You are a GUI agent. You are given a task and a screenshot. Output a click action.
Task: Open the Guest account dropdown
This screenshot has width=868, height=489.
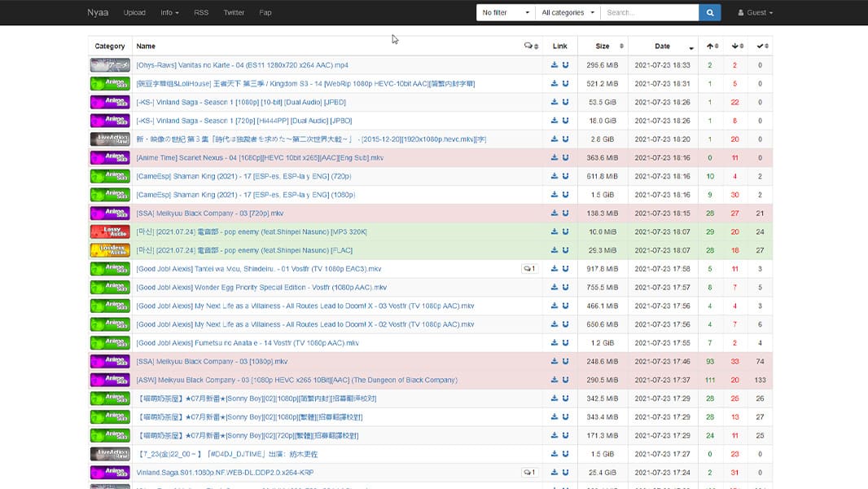tap(755, 12)
